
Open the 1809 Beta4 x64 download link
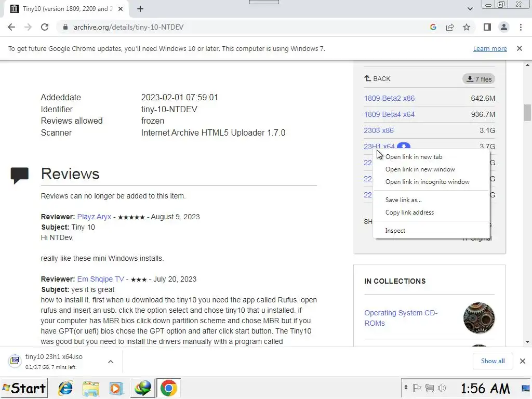click(389, 114)
